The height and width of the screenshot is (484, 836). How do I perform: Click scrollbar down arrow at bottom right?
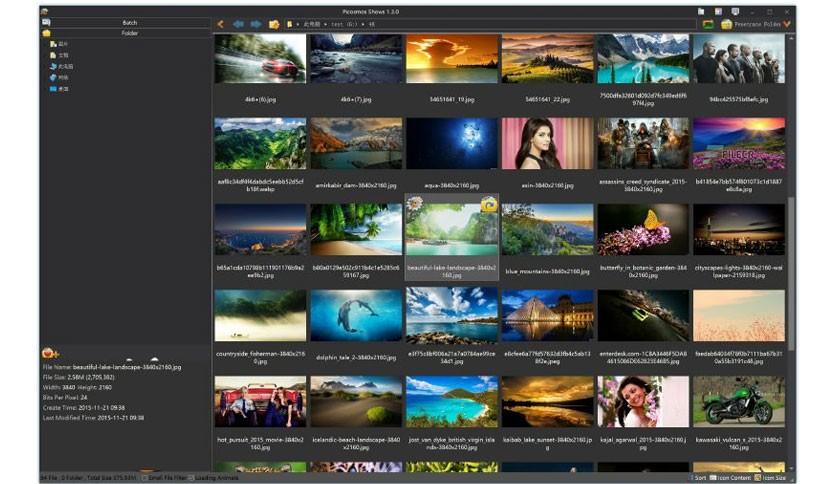pyautogui.click(x=791, y=469)
